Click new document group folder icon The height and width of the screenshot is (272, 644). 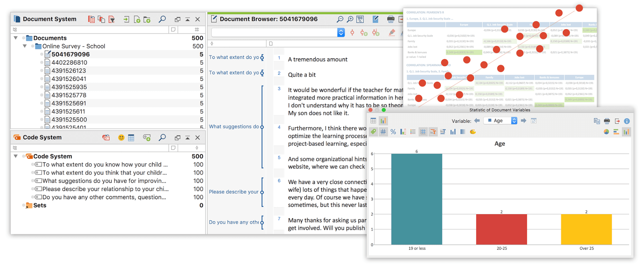pos(147,20)
